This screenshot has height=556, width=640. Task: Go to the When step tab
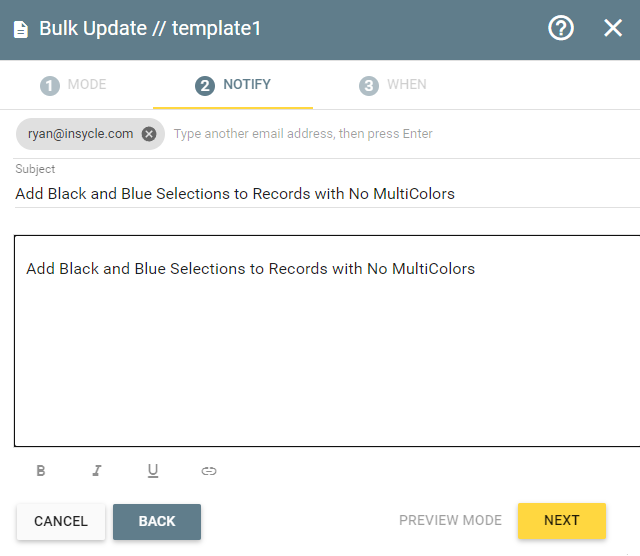[393, 85]
